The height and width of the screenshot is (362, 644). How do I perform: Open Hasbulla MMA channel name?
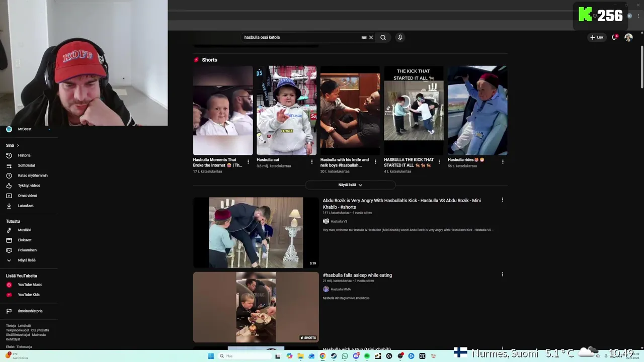tap(341, 289)
